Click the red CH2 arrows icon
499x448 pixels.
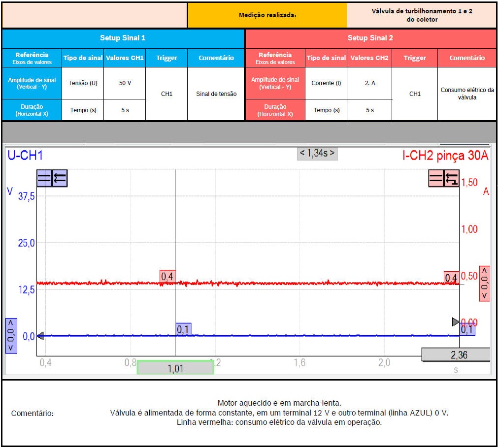tap(451, 178)
